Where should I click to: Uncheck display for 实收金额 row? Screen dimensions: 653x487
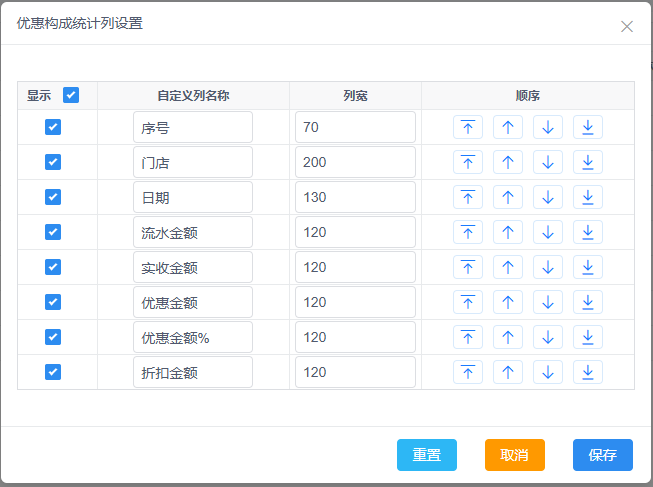pos(53,267)
